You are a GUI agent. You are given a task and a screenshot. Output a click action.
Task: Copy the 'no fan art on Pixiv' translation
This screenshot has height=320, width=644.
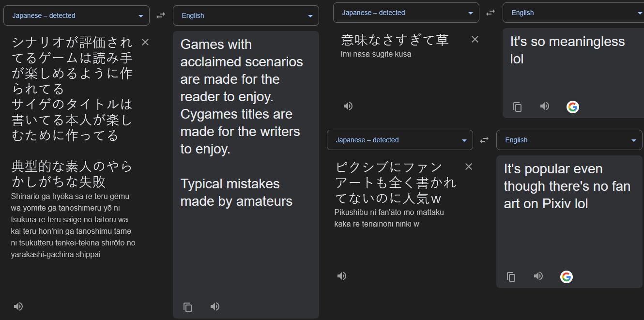(511, 277)
